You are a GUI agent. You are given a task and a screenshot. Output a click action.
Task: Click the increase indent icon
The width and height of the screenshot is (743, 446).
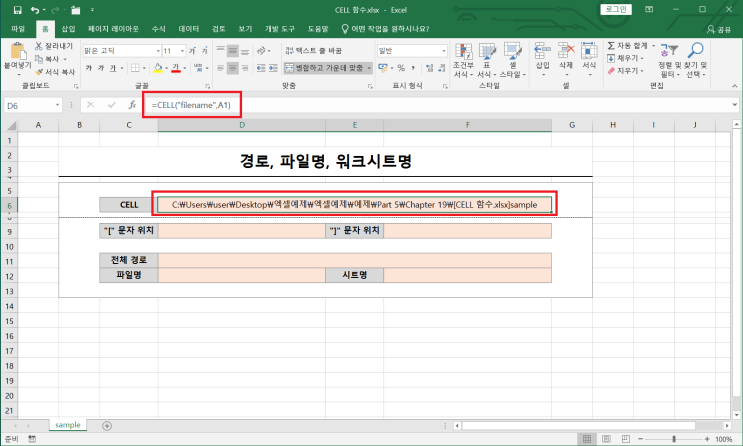(273, 68)
